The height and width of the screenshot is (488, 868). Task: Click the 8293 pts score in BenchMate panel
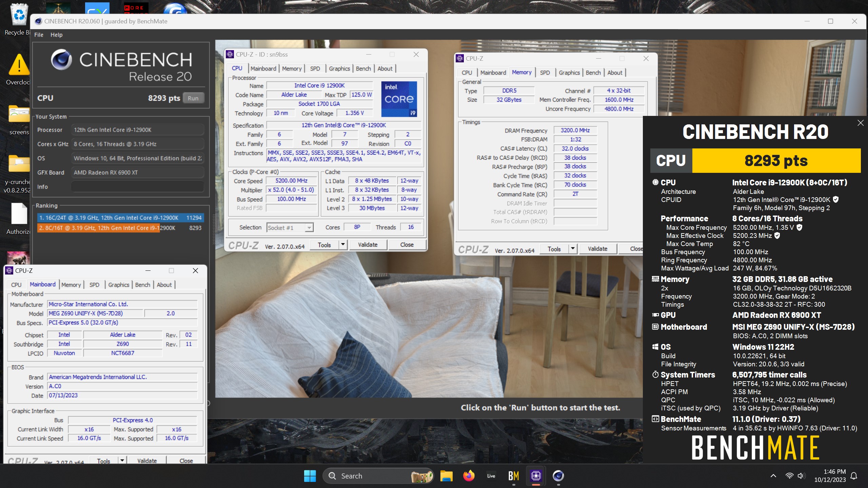click(776, 161)
